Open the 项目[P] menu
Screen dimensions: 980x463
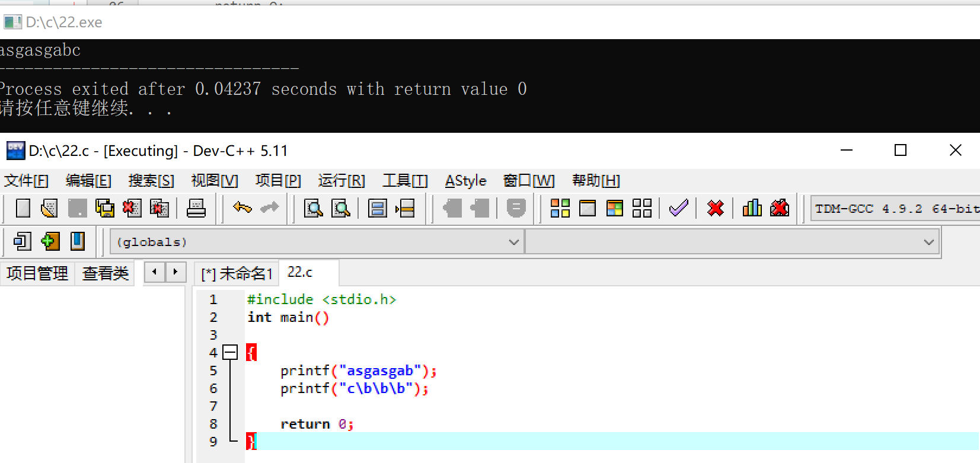point(278,181)
